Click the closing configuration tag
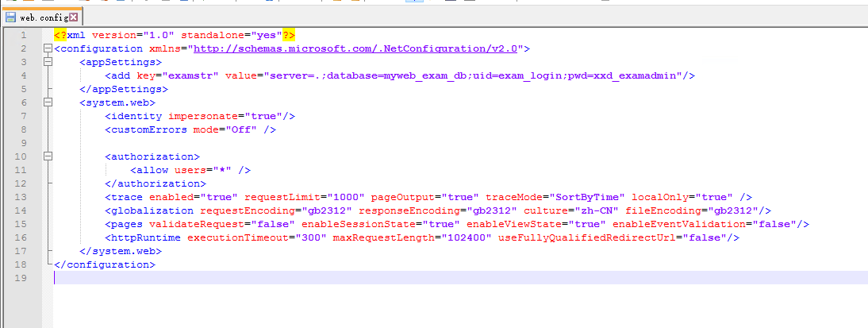 click(105, 264)
